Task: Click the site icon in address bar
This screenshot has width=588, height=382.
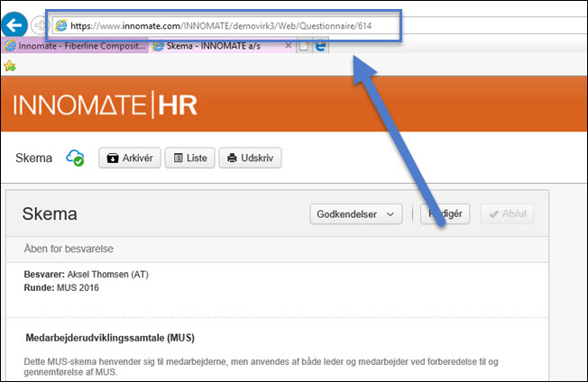Action: coord(61,25)
